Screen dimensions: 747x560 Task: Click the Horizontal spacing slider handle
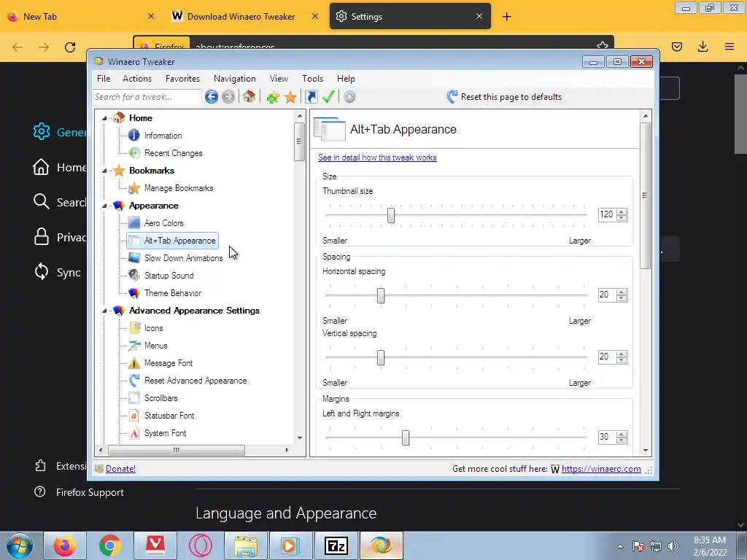(x=381, y=295)
